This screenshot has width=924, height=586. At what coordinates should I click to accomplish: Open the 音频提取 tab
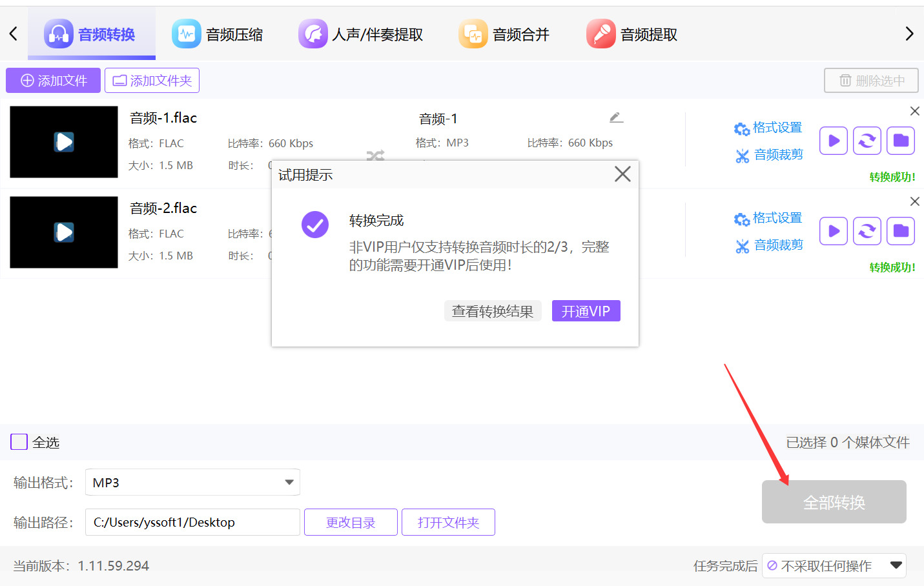click(632, 34)
